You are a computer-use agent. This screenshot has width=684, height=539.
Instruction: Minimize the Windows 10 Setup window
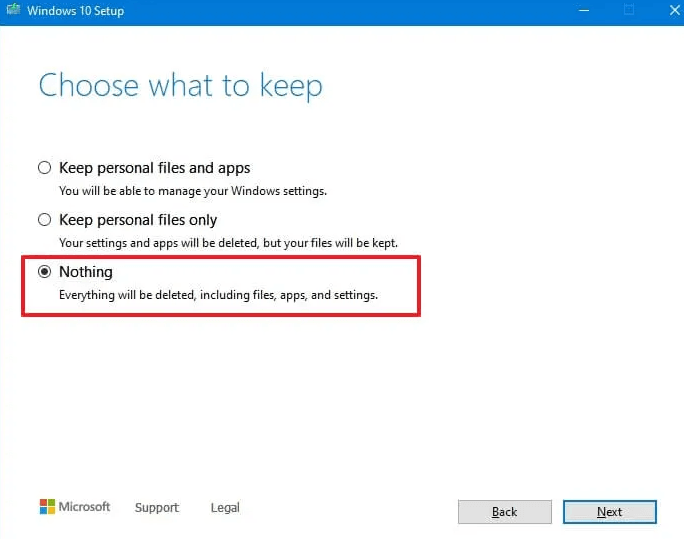[583, 11]
